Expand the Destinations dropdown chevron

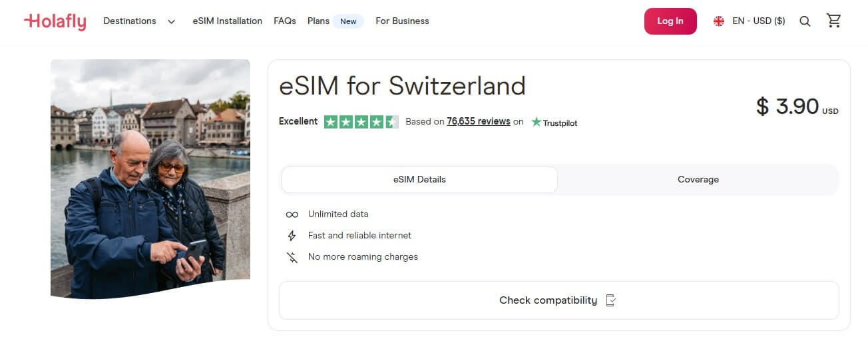coord(171,21)
